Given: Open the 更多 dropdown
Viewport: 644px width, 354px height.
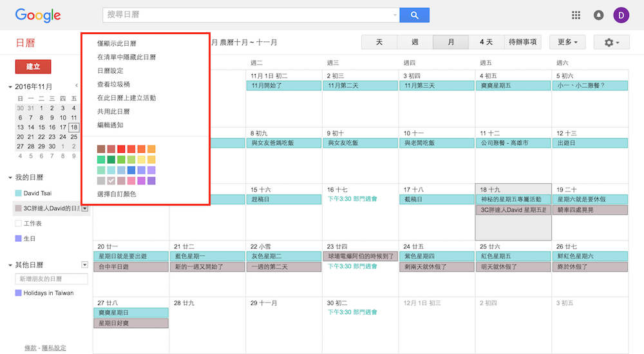Looking at the screenshot, I should coord(567,43).
